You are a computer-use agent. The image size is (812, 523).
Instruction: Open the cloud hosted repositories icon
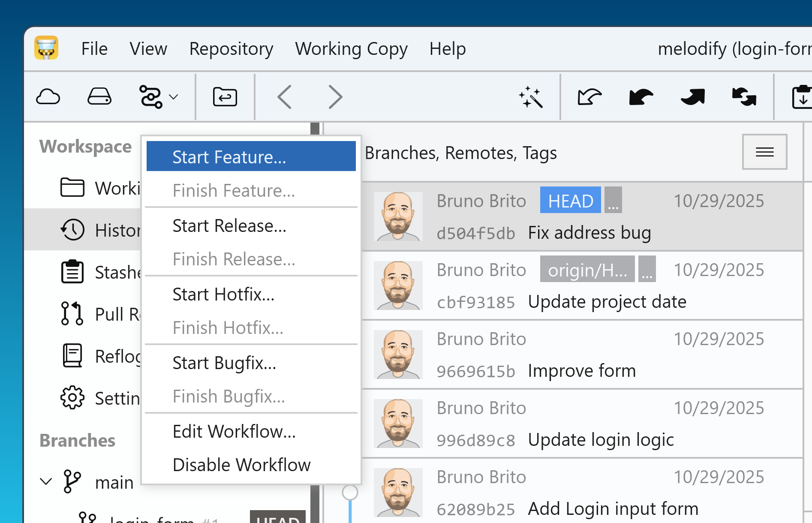(48, 96)
